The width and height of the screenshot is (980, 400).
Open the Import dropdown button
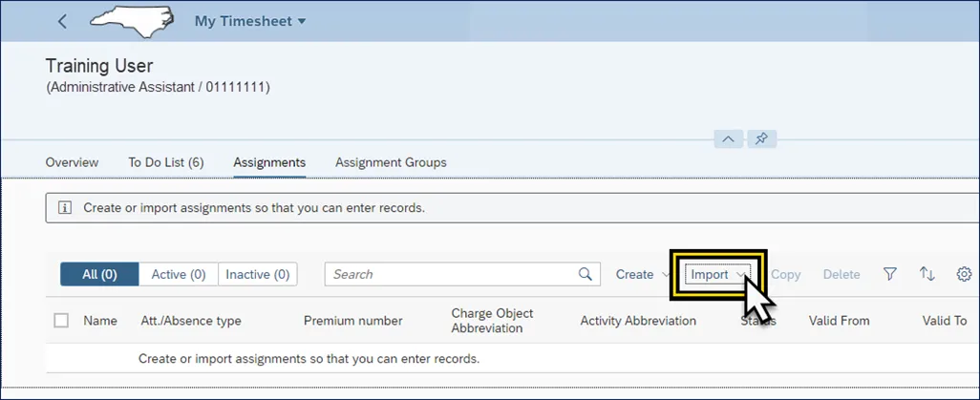(717, 275)
